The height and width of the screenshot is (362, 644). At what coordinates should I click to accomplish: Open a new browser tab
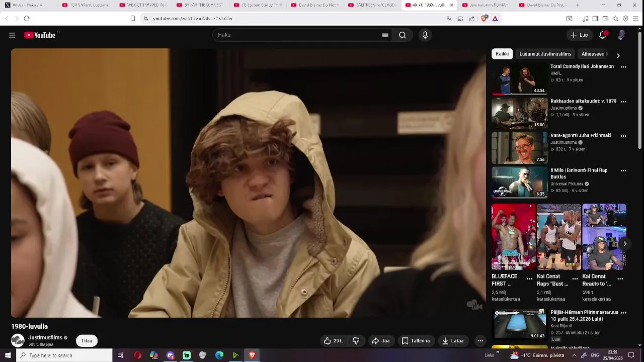[578, 5]
